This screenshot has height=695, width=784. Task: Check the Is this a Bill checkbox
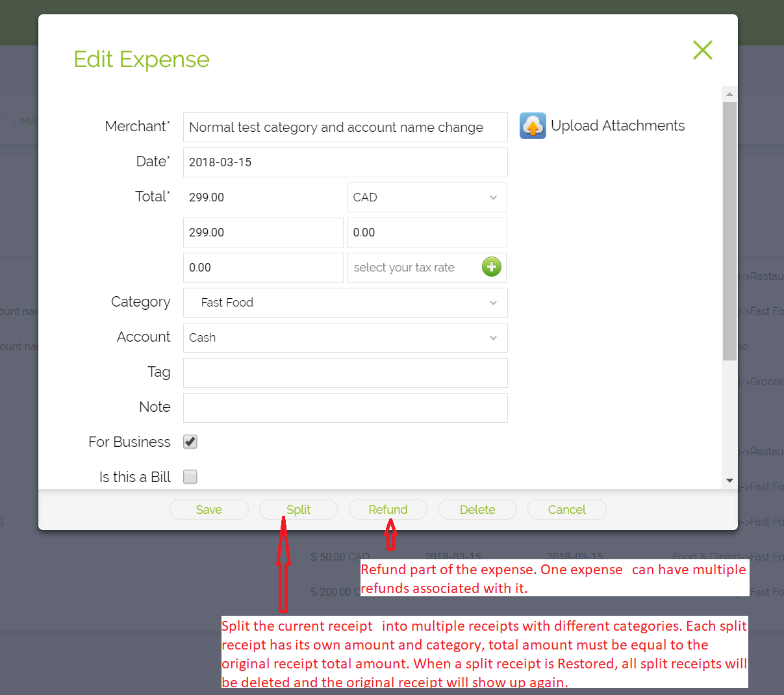190,477
